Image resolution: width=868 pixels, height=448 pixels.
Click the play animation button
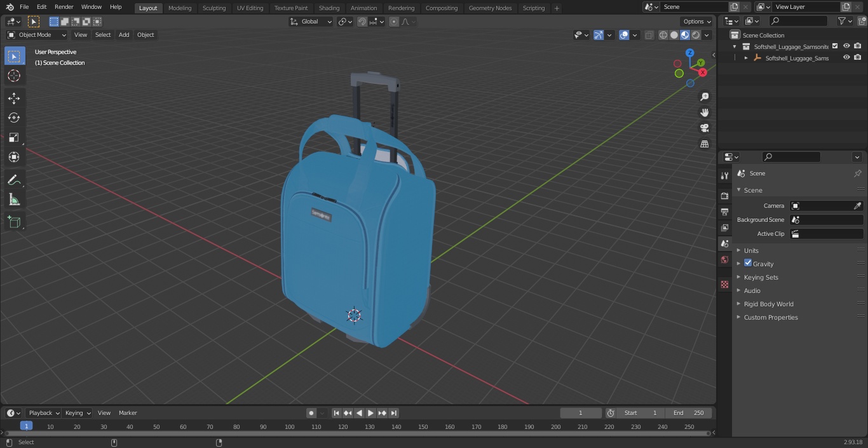[x=370, y=413]
